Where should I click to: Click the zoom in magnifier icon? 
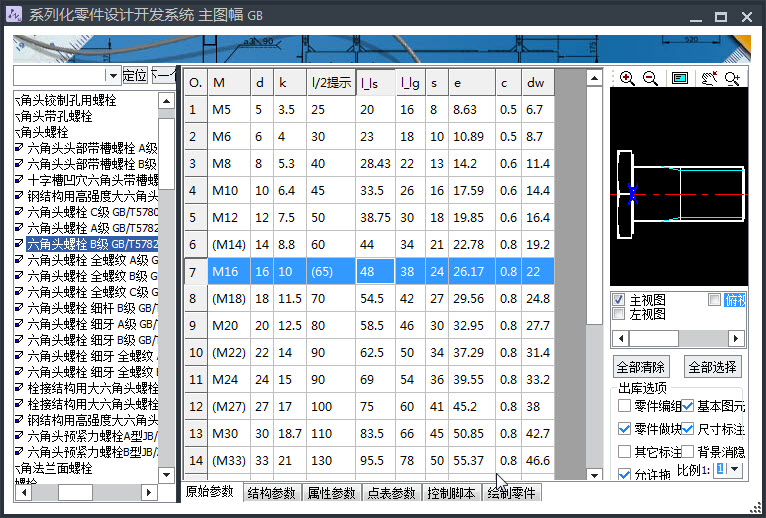pyautogui.click(x=627, y=79)
